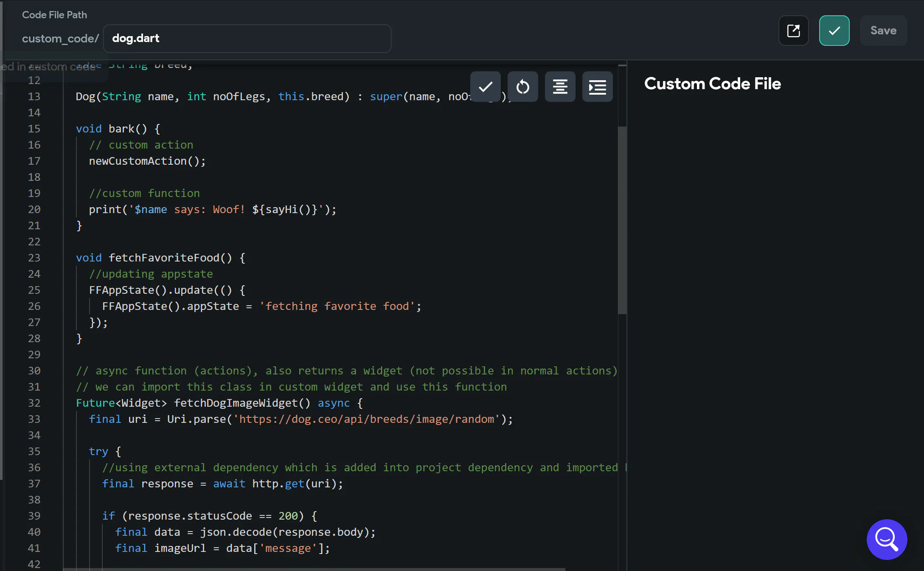
Task: Click the horizontal scrollbar at bottom
Action: click(314, 569)
